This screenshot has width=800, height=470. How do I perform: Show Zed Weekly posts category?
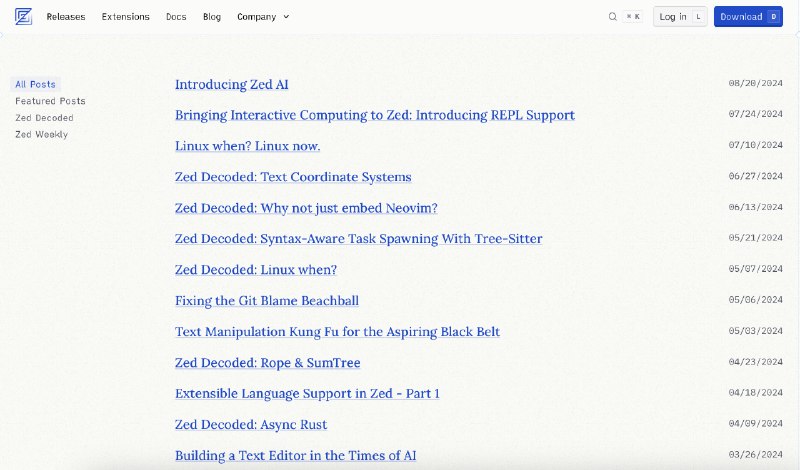point(41,135)
